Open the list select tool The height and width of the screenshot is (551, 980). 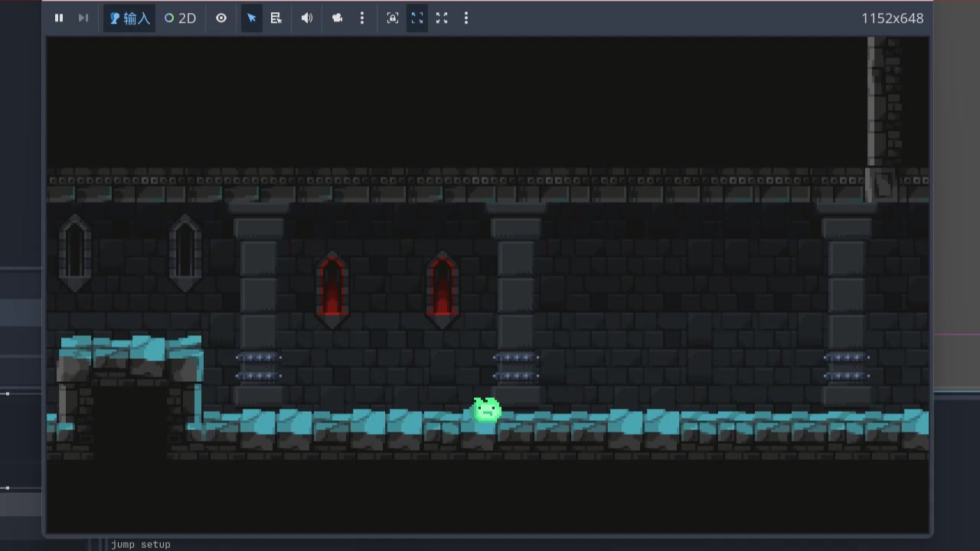point(276,18)
